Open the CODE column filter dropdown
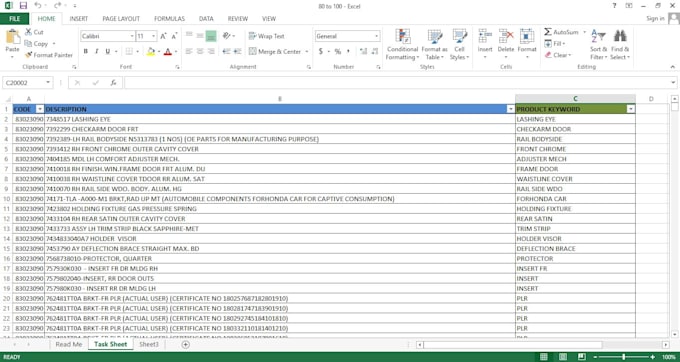 pos(39,109)
